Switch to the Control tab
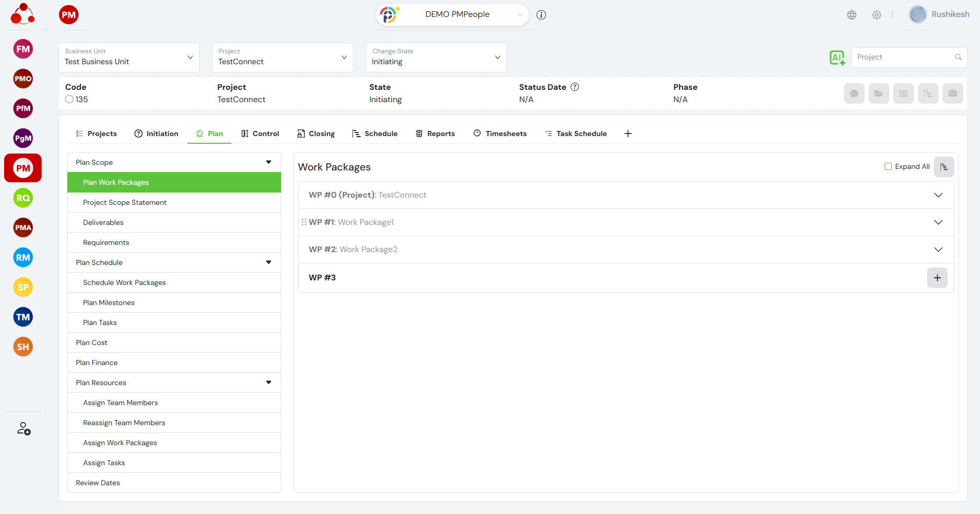 click(x=260, y=134)
